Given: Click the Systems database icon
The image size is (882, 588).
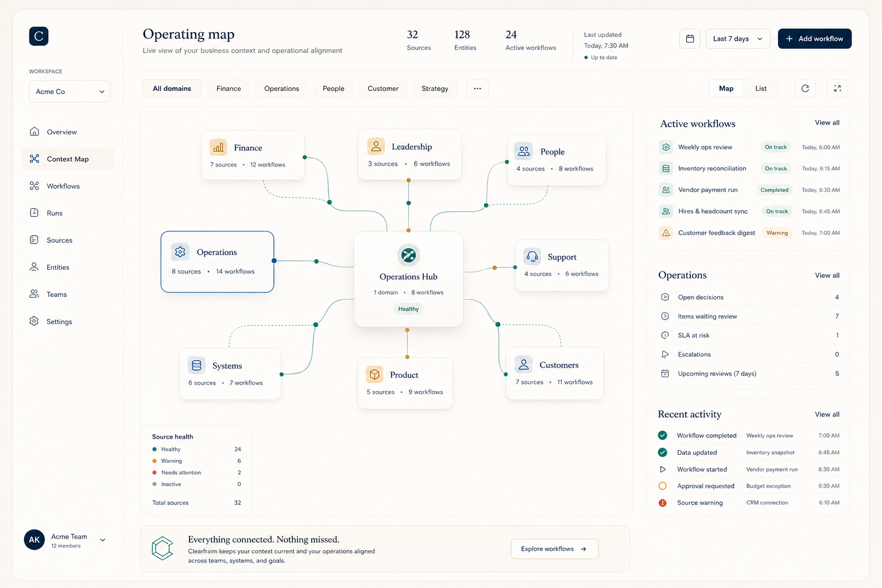Looking at the screenshot, I should 196,365.
